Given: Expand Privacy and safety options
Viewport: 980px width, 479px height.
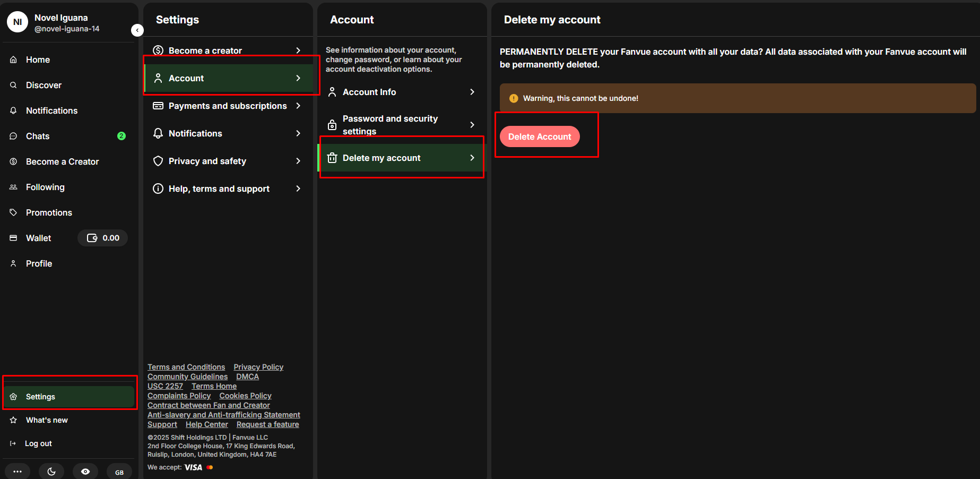Looking at the screenshot, I should [x=207, y=161].
